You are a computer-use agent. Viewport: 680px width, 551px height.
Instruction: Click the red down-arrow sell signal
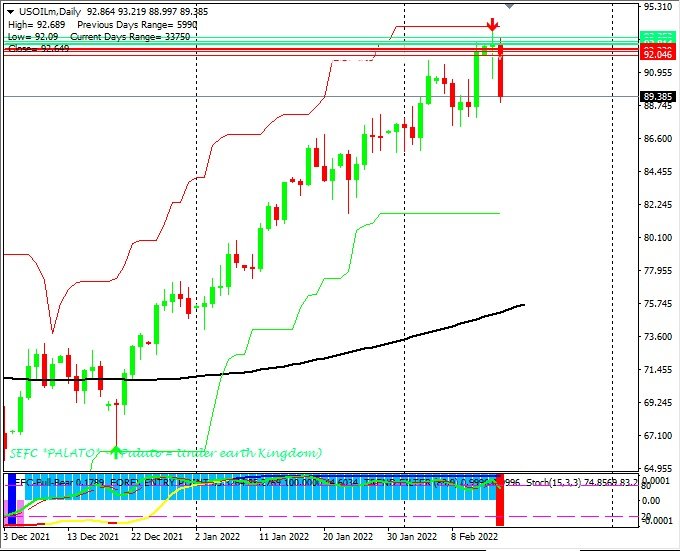click(x=492, y=25)
